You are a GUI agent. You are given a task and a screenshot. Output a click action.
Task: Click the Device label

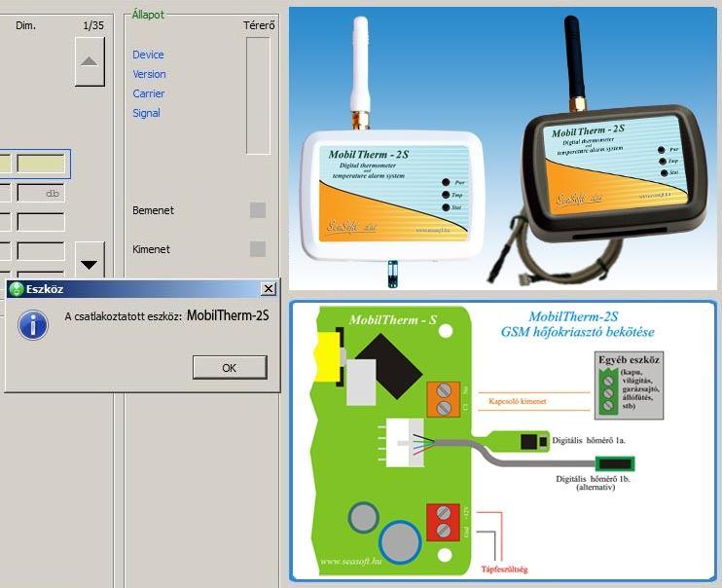pos(148,55)
